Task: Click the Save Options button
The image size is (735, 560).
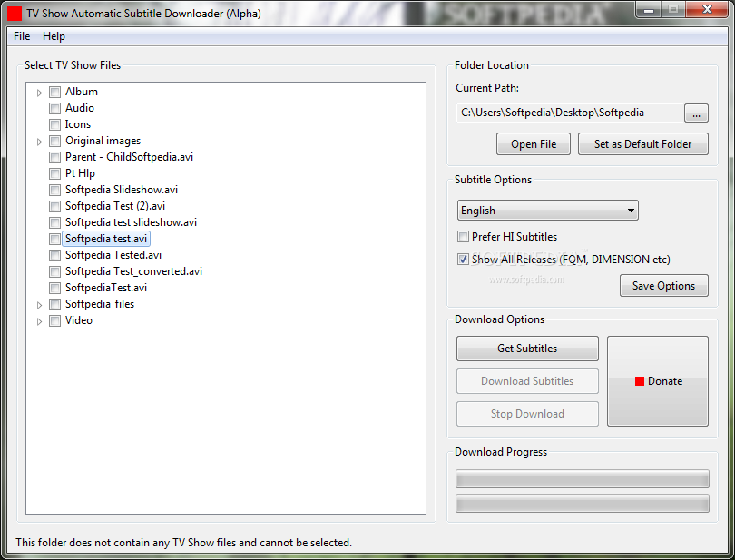Action: point(663,286)
